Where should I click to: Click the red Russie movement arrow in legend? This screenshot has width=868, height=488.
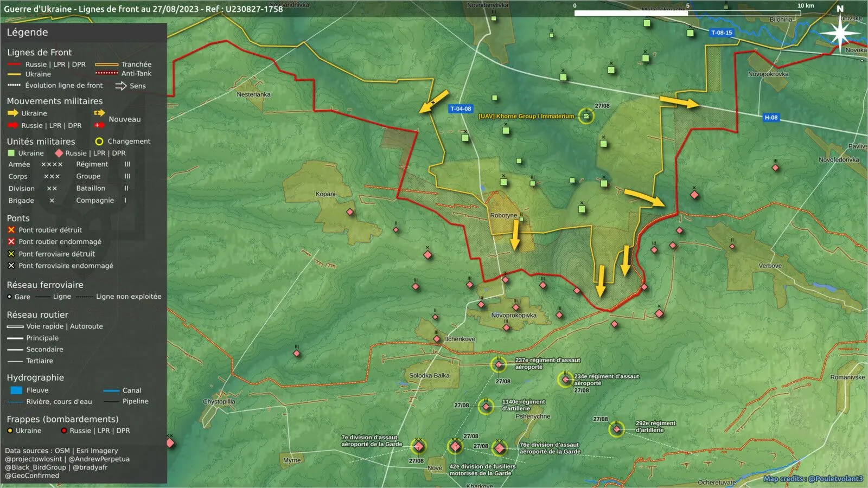pyautogui.click(x=12, y=125)
